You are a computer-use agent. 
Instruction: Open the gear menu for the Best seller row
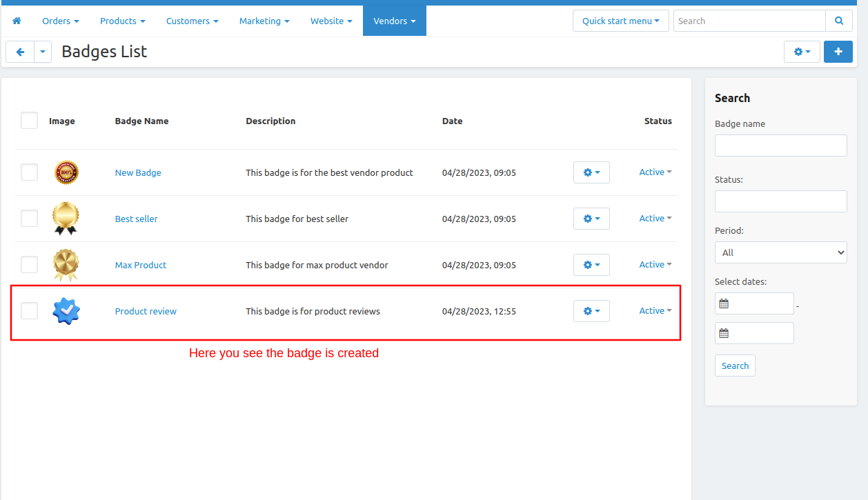591,219
